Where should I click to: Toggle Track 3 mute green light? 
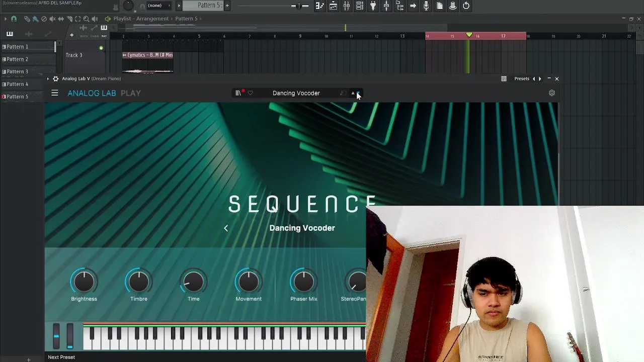coord(101,48)
